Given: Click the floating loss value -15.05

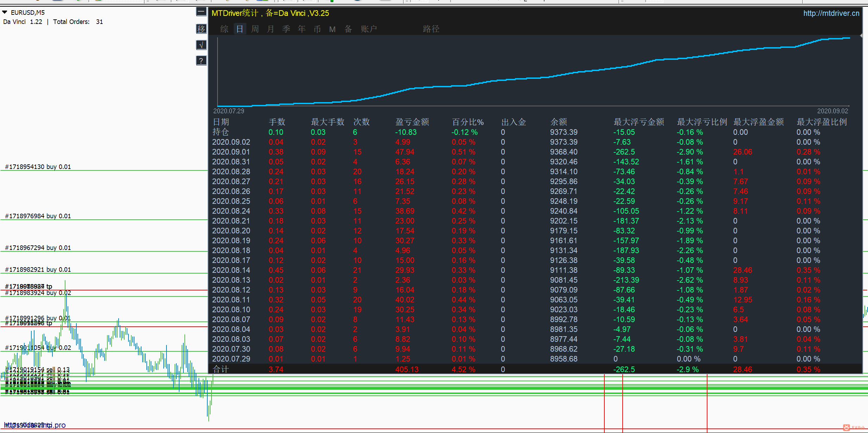Looking at the screenshot, I should [x=624, y=132].
